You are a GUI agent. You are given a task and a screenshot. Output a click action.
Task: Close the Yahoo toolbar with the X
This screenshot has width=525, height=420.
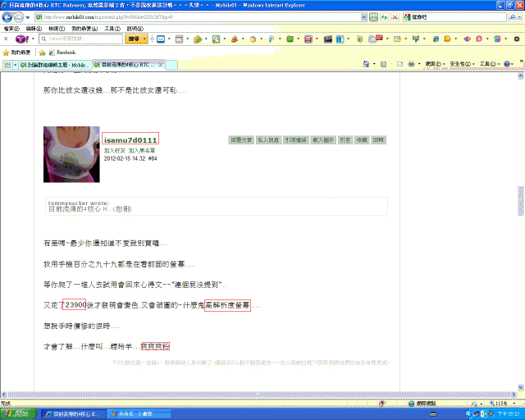click(6, 39)
